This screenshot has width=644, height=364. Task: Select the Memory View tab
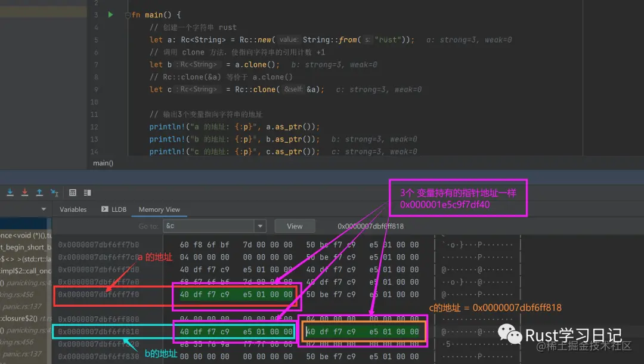tap(159, 209)
